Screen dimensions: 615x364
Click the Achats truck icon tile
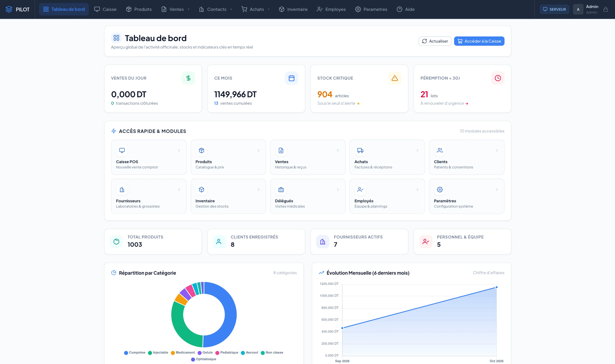pyautogui.click(x=360, y=150)
